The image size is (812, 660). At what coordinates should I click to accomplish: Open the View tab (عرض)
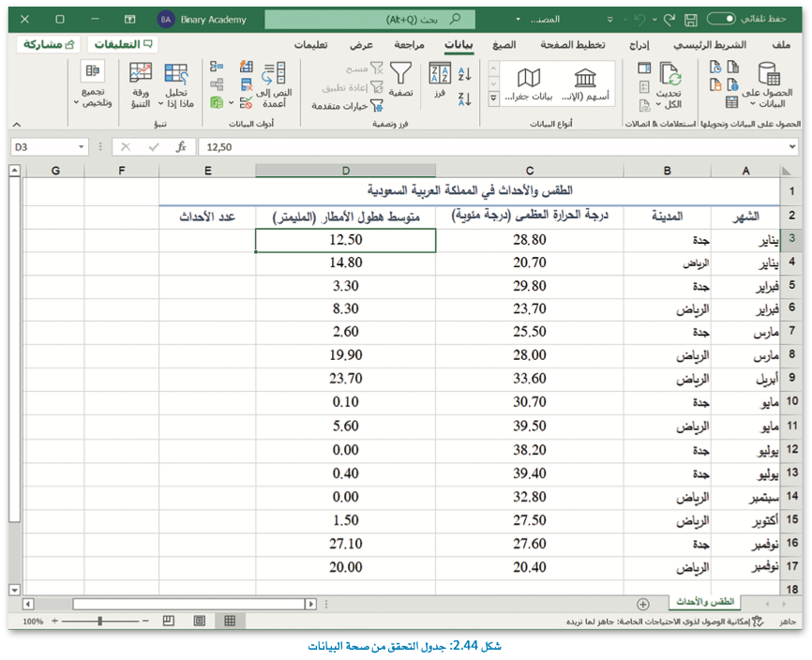362,45
